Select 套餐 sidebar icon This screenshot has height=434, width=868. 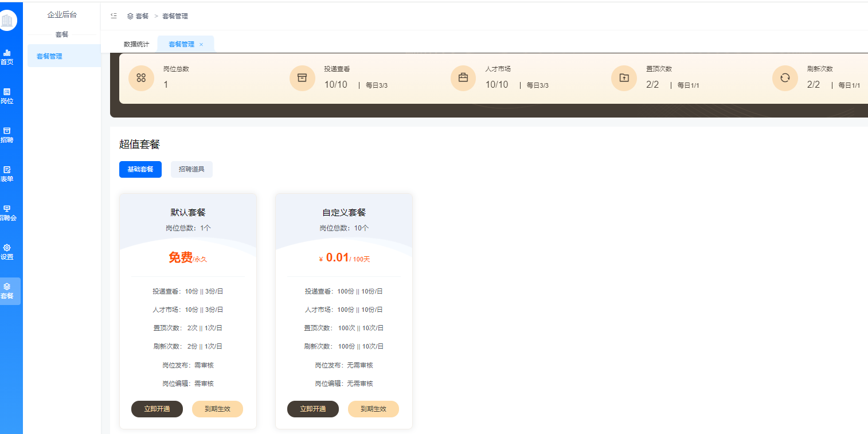7,291
